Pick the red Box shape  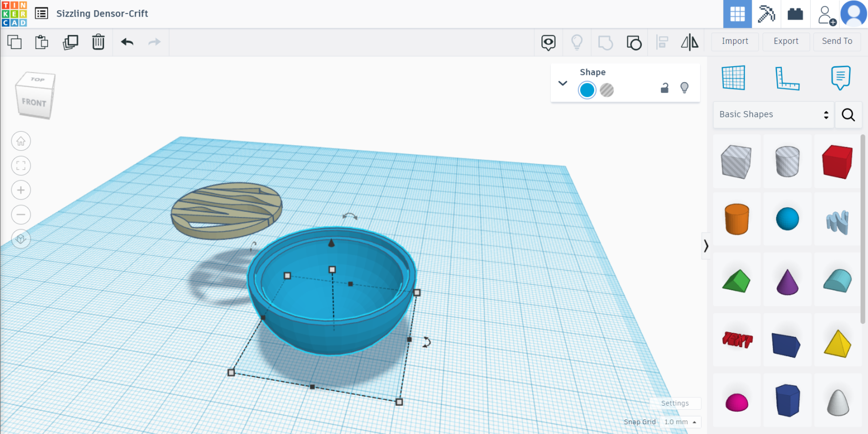tap(838, 161)
